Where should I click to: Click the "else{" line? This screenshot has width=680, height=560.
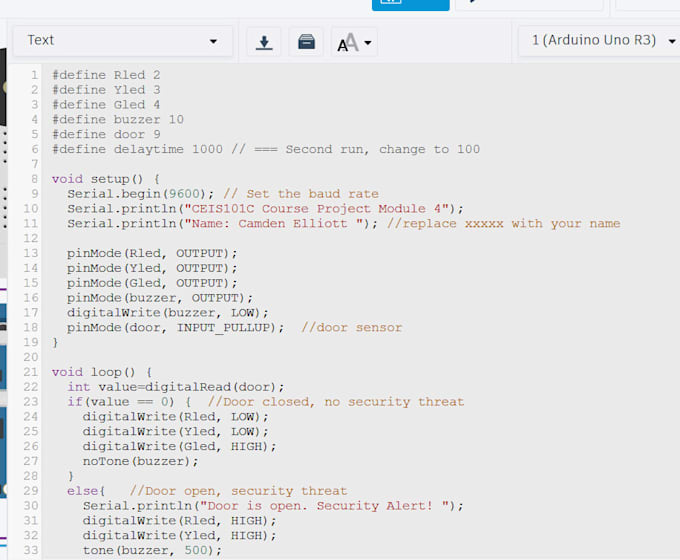tap(86, 491)
